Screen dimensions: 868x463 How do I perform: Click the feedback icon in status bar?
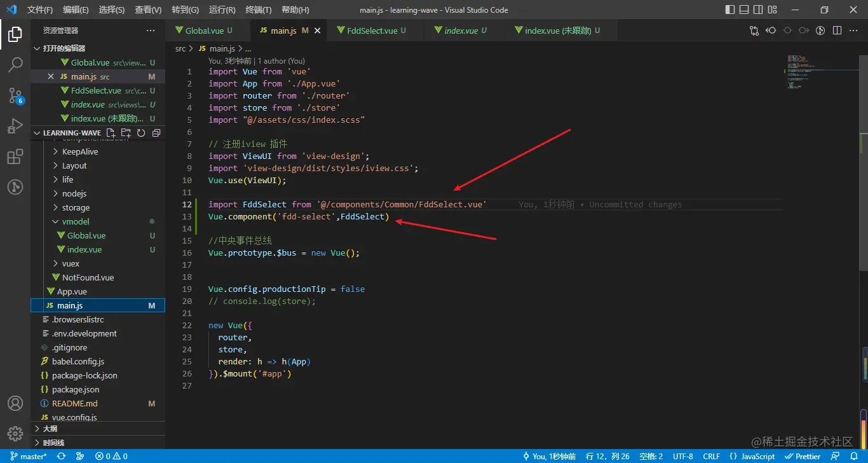[836, 456]
